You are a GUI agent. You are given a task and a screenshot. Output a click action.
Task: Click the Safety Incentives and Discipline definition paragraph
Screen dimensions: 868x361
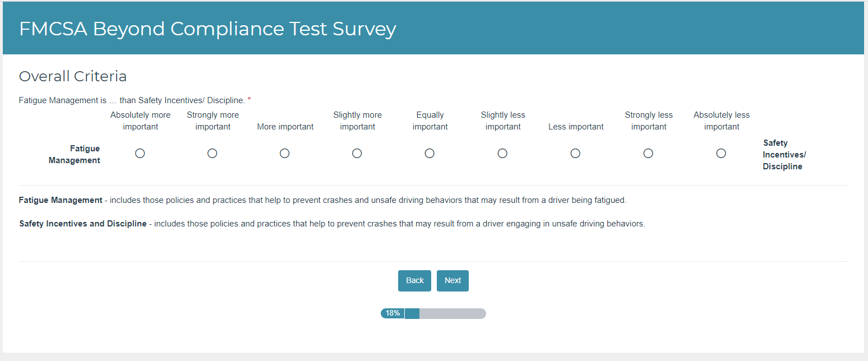point(332,224)
